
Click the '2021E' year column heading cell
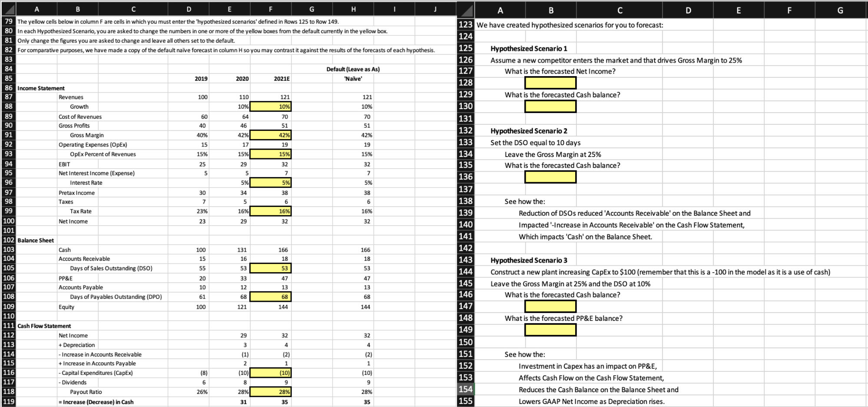282,79
